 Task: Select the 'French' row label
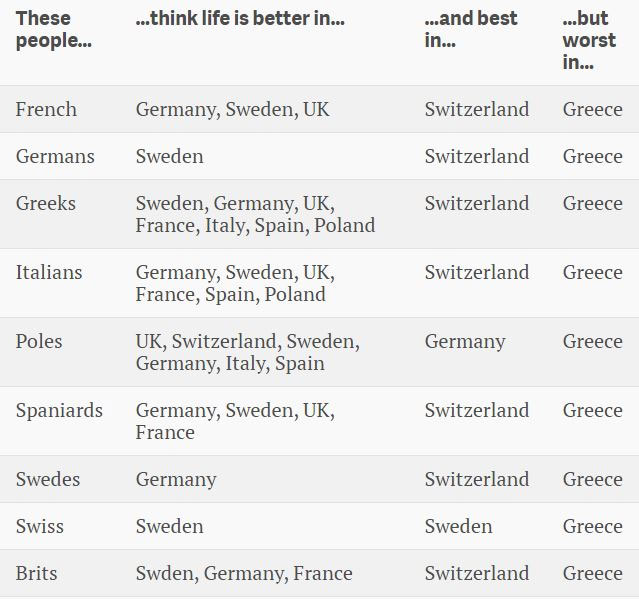point(46,109)
